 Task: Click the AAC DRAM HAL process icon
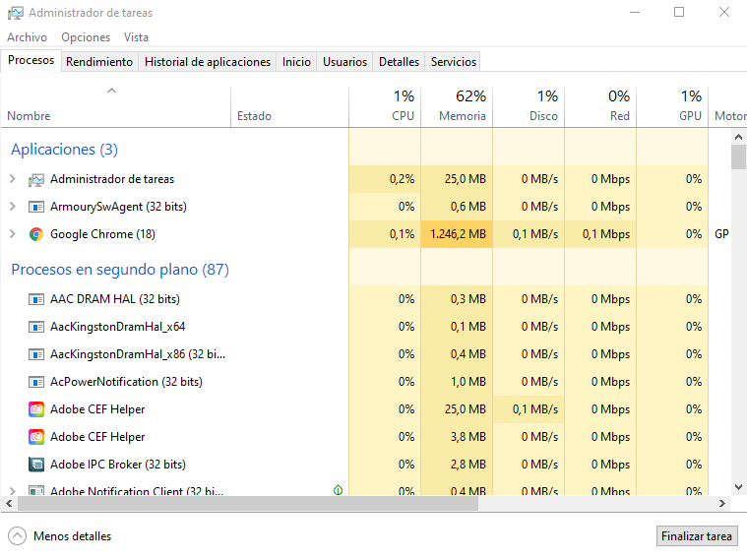(36, 299)
